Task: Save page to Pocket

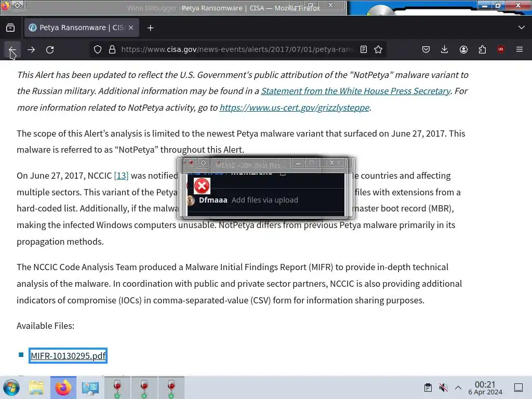Action: 426,49
